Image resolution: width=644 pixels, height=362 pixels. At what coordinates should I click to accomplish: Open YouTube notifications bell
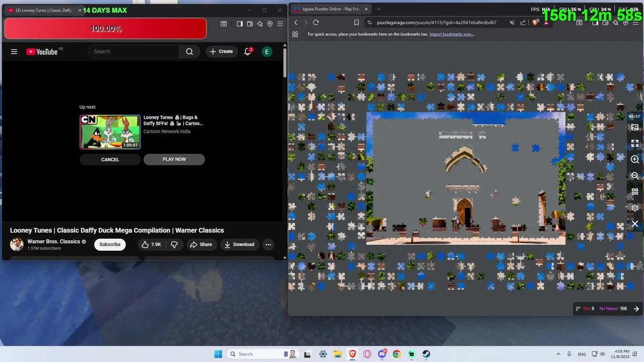[248, 51]
